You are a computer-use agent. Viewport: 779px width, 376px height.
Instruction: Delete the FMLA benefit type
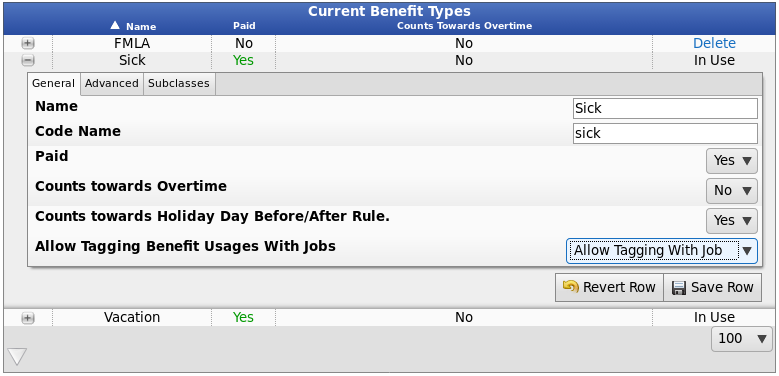coord(714,44)
